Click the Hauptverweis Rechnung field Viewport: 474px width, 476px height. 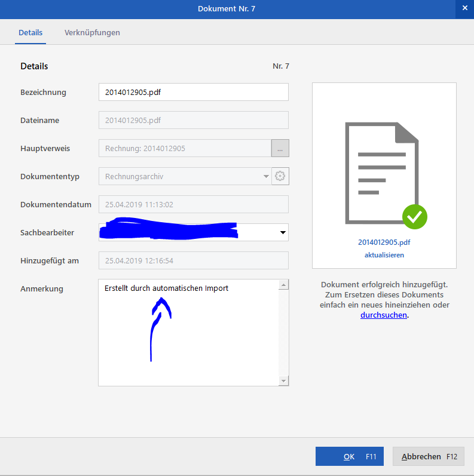[185, 148]
